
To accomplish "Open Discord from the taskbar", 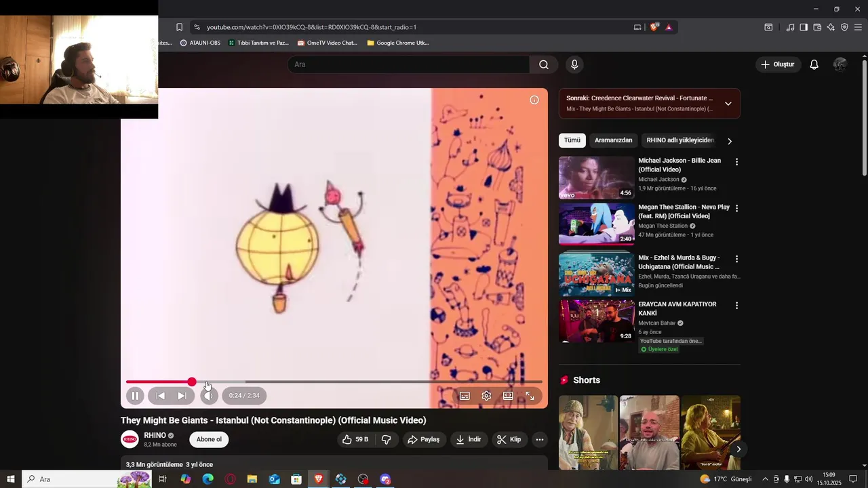I will click(386, 479).
